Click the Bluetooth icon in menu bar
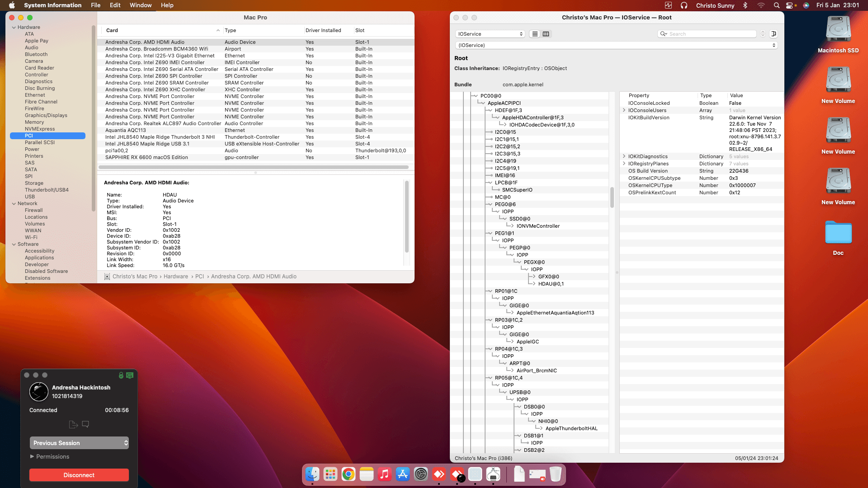The width and height of the screenshot is (868, 488). (745, 5)
